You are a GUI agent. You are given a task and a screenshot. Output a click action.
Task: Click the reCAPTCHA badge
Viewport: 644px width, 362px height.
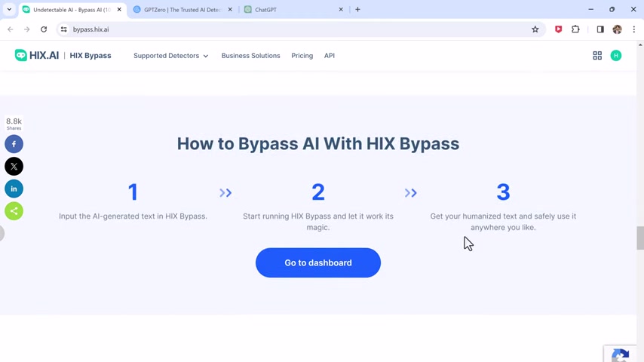(x=621, y=354)
